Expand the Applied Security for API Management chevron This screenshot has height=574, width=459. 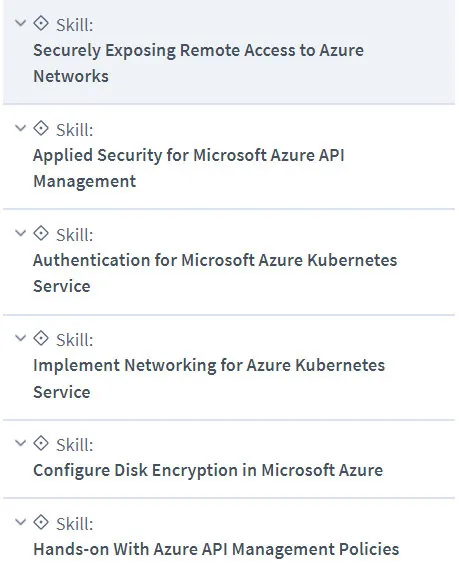coord(20,128)
